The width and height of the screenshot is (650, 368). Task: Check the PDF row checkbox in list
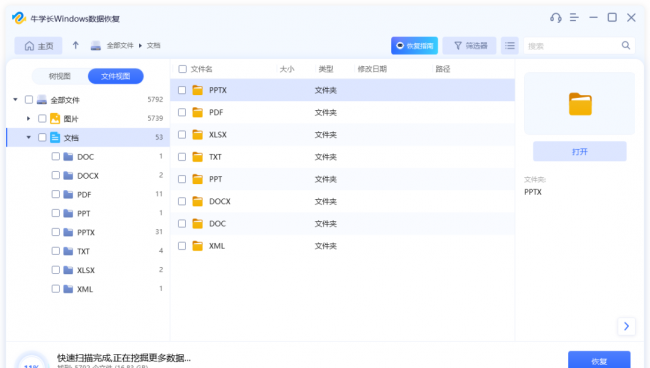point(182,112)
